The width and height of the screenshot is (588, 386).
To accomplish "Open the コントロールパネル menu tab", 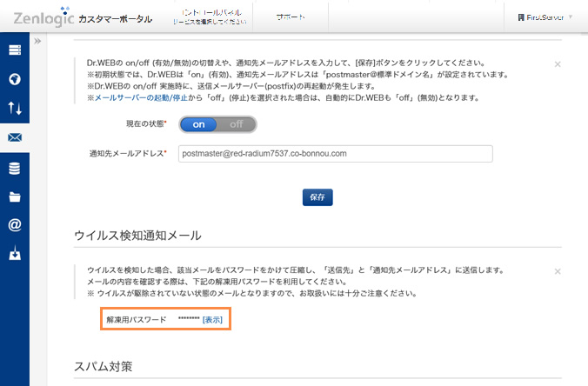I will point(210,17).
